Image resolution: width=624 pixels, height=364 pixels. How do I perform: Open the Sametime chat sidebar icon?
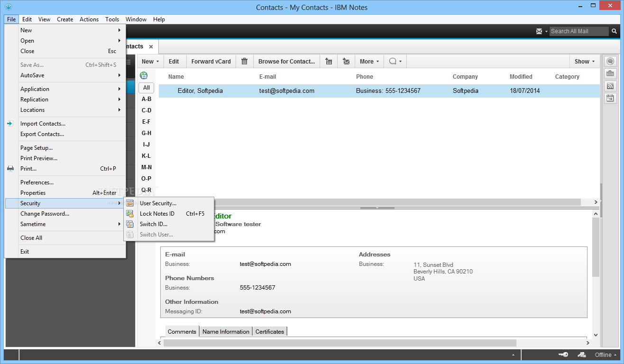(x=610, y=61)
